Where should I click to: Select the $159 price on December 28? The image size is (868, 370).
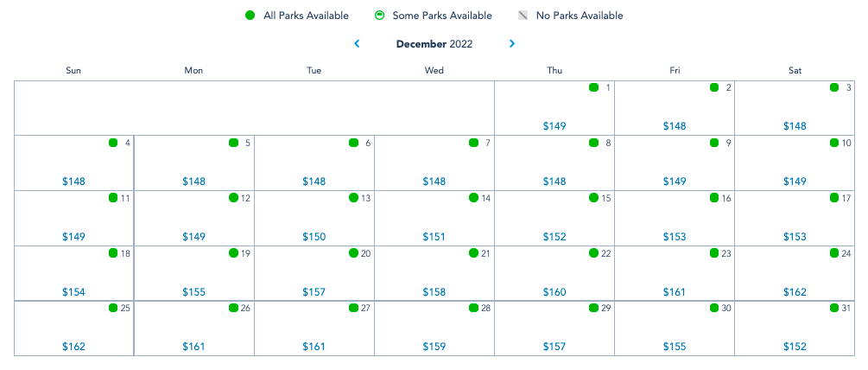pos(434,347)
